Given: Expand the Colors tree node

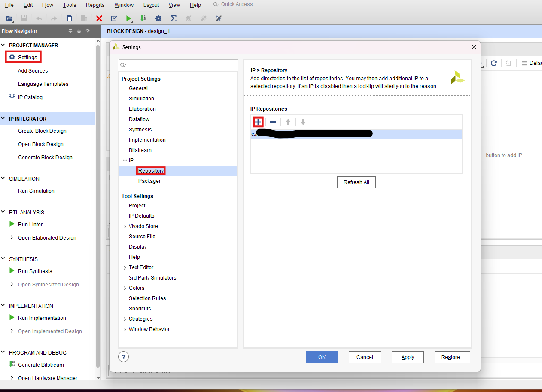Looking at the screenshot, I should (125, 288).
